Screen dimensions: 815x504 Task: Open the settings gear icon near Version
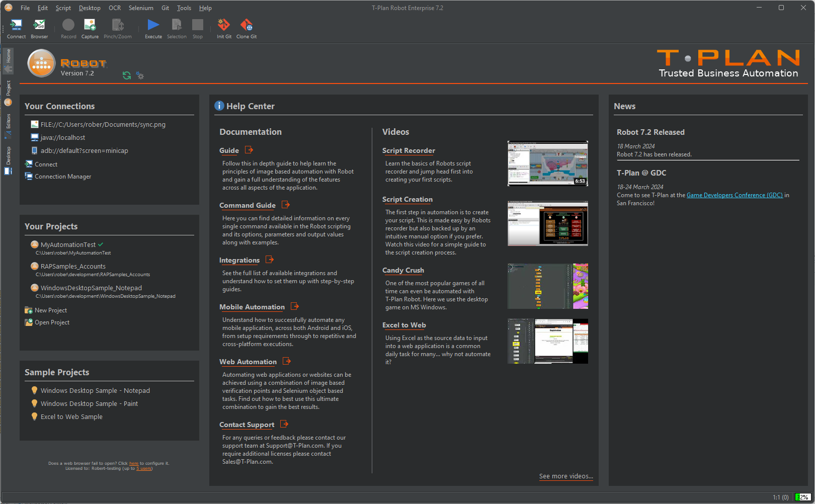coord(140,76)
